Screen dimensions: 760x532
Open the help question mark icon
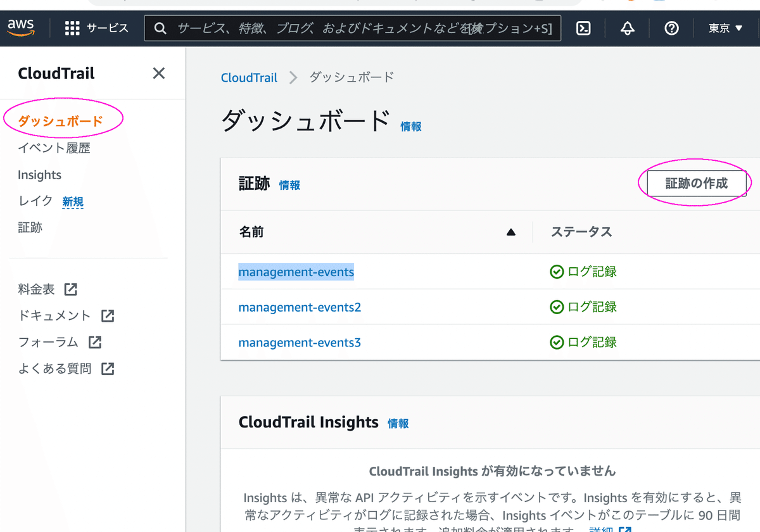click(671, 28)
